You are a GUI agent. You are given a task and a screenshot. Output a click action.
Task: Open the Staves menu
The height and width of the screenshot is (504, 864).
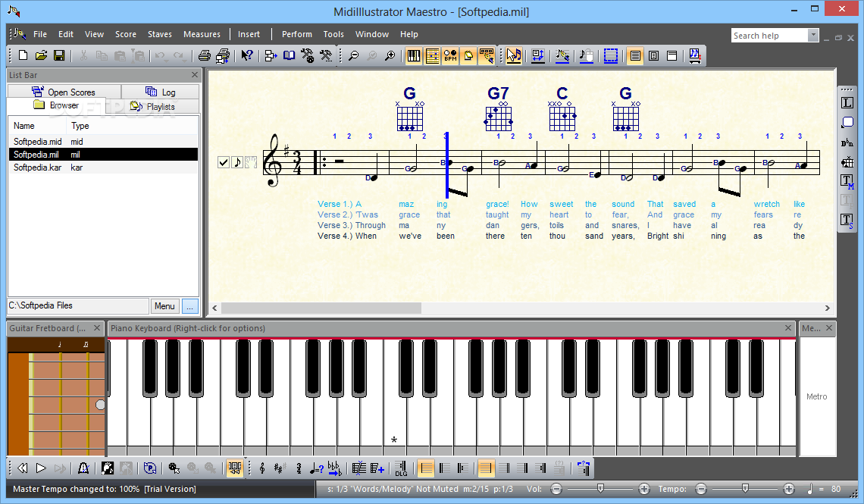click(160, 34)
